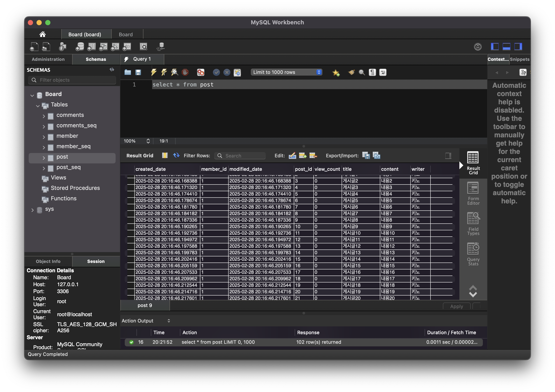This screenshot has width=555, height=392.
Task: Click the stop execution hand icon
Action: pos(185,72)
